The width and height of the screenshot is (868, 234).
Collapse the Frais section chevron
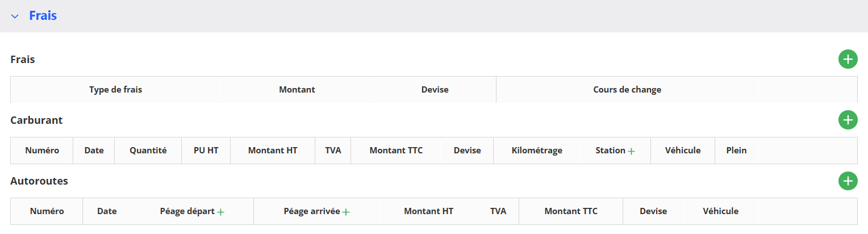[x=15, y=16]
